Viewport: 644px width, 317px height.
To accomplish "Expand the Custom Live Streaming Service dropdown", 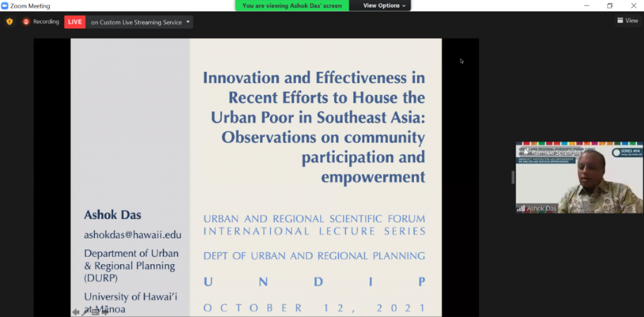I will [189, 22].
